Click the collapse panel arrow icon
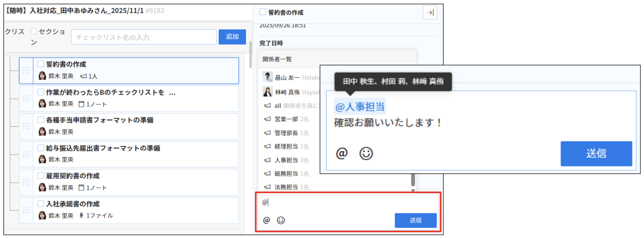 tap(430, 13)
